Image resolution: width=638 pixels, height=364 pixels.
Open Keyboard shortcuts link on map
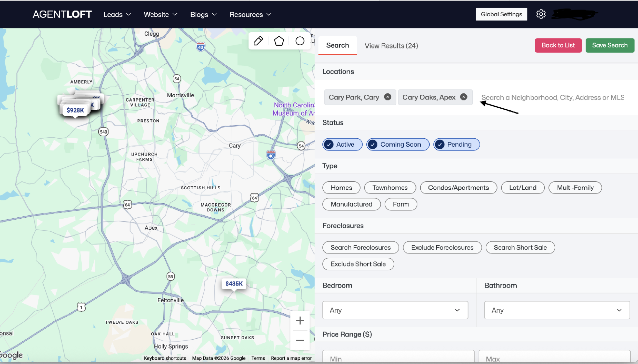pos(165,358)
